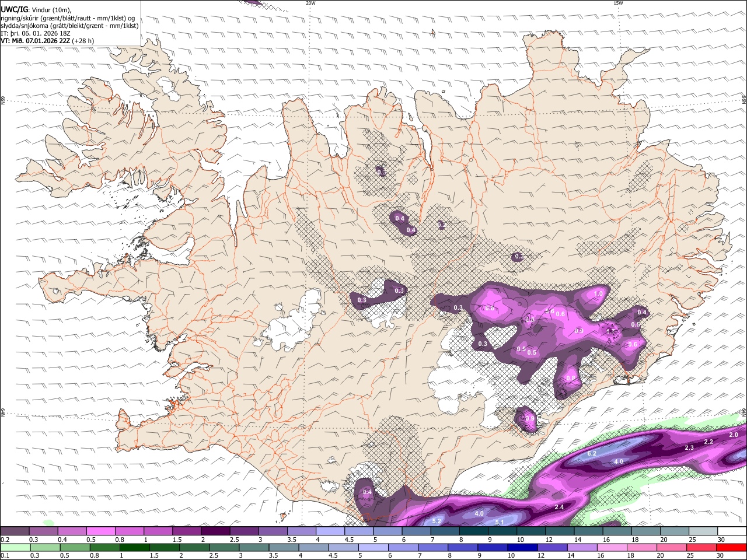Click the white upper legend swatch at 30
The height and width of the screenshot is (560, 747).
(x=732, y=531)
